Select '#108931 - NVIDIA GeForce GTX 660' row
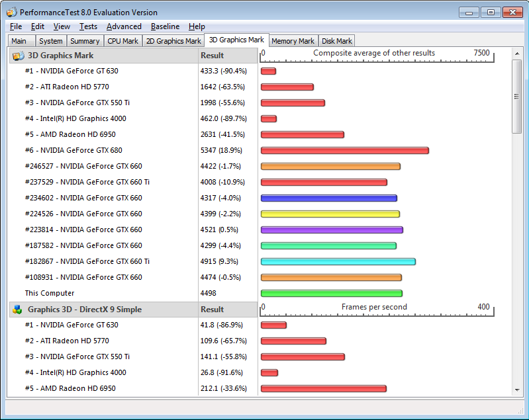The height and width of the screenshot is (420, 529). click(83, 277)
